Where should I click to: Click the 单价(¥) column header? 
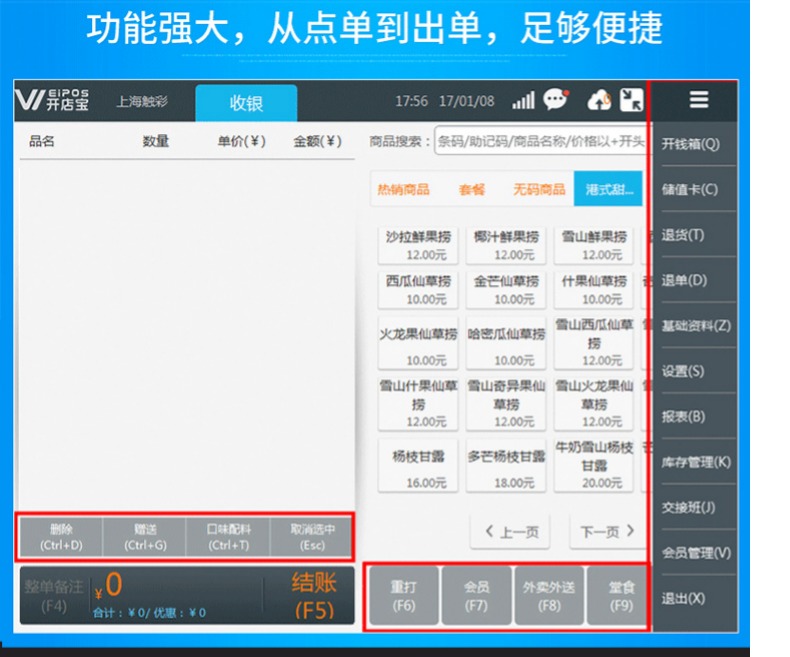(241, 141)
